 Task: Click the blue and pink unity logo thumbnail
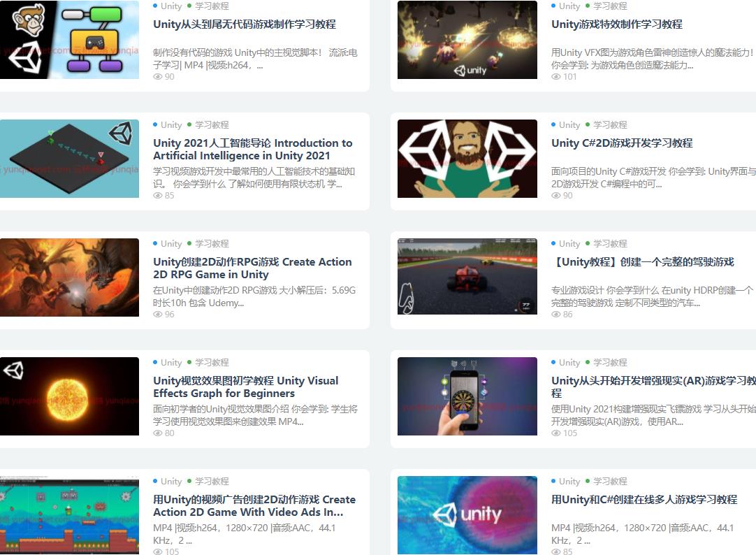(467, 515)
